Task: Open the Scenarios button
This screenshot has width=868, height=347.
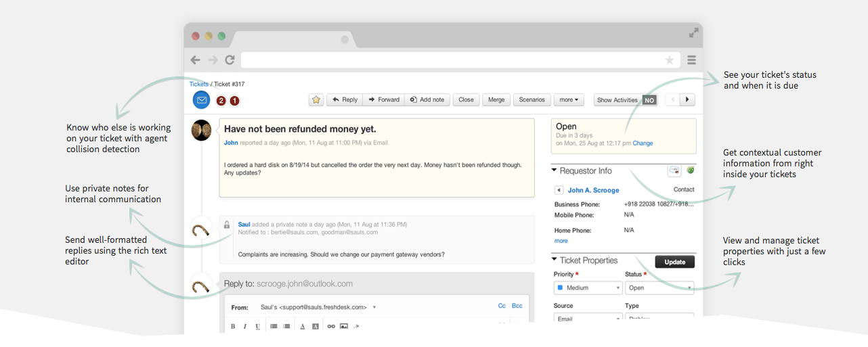Action: pos(532,99)
